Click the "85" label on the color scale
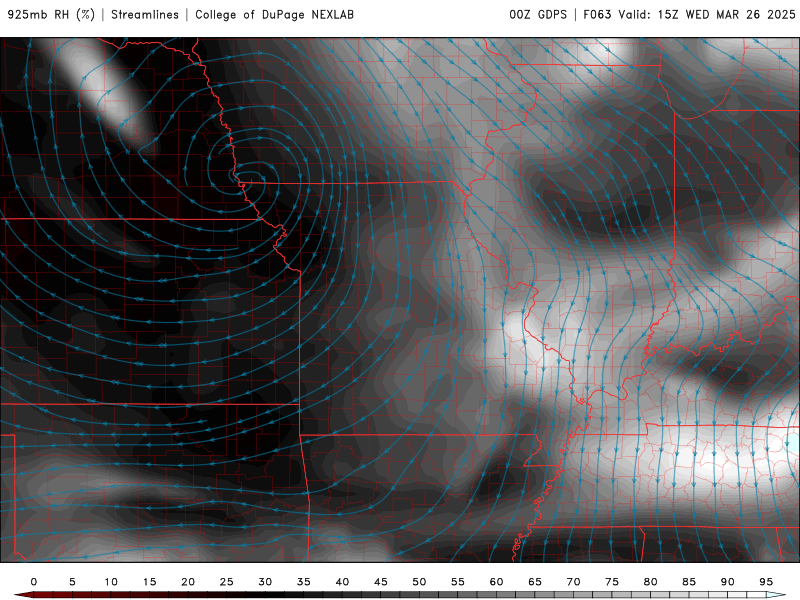This screenshot has width=800, height=600. (x=689, y=582)
